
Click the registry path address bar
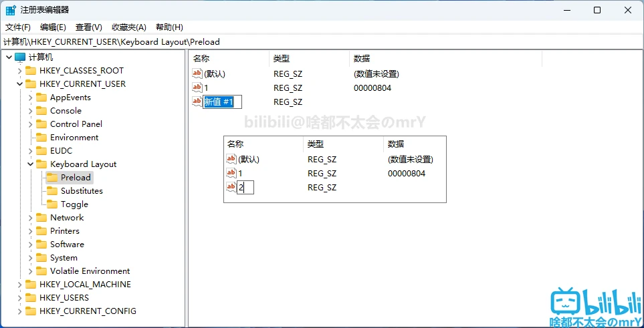pos(322,42)
